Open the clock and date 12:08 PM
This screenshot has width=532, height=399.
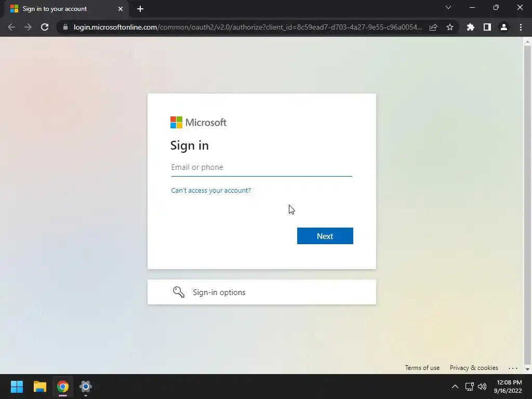click(x=508, y=387)
